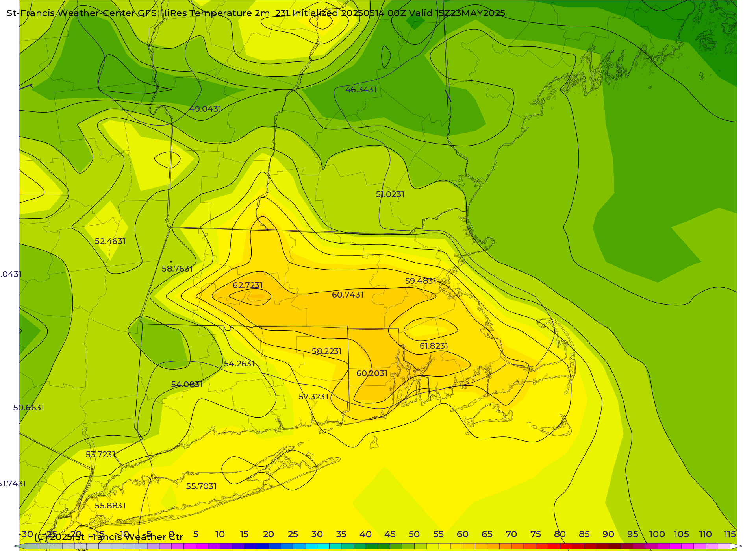Click the '100' tick label on the color scale
The height and width of the screenshot is (551, 756).
tap(657, 534)
